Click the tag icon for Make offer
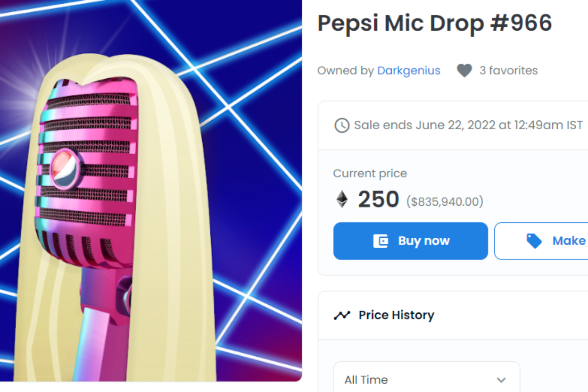Viewport: 588px width, 392px height. [x=534, y=241]
